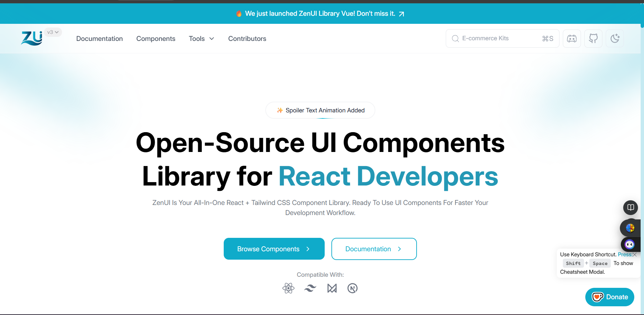Go to Components in the navigation
The height and width of the screenshot is (315, 644).
[156, 39]
